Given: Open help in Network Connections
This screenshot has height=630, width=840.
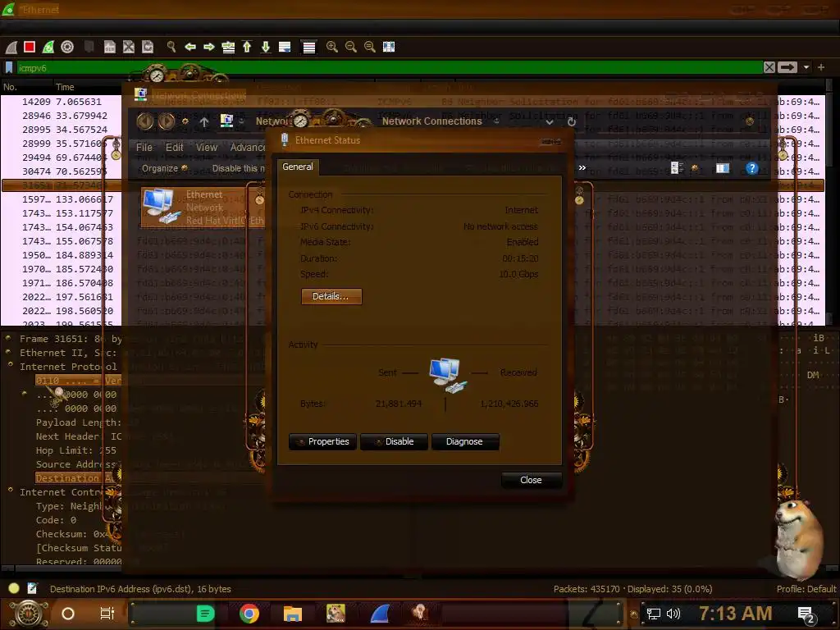Looking at the screenshot, I should click(752, 168).
